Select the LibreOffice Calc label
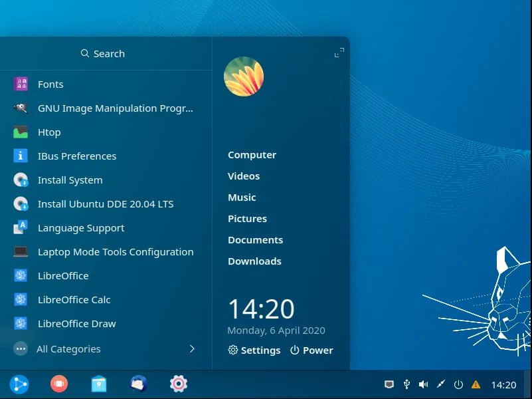This screenshot has width=532, height=399. 74,300
